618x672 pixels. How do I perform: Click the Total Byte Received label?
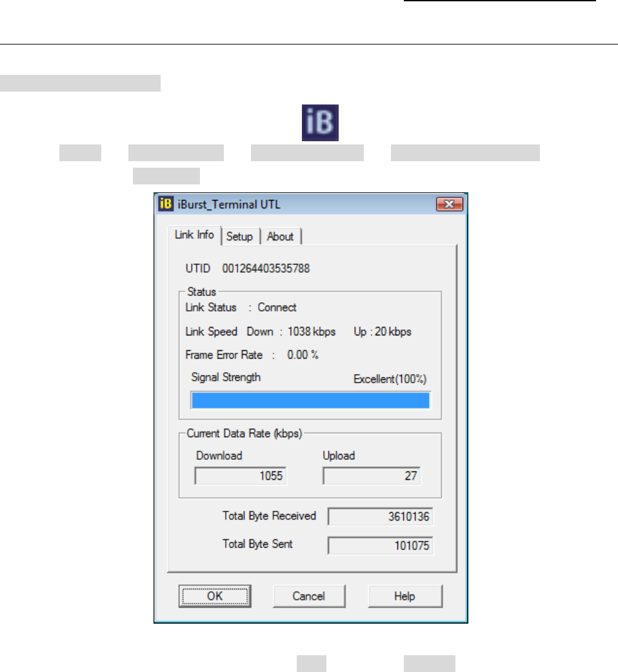coord(269,515)
